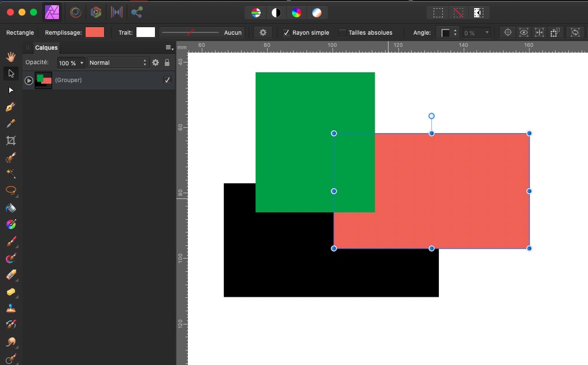This screenshot has height=365, width=588.
Task: Toggle the layer lock icon
Action: click(167, 62)
